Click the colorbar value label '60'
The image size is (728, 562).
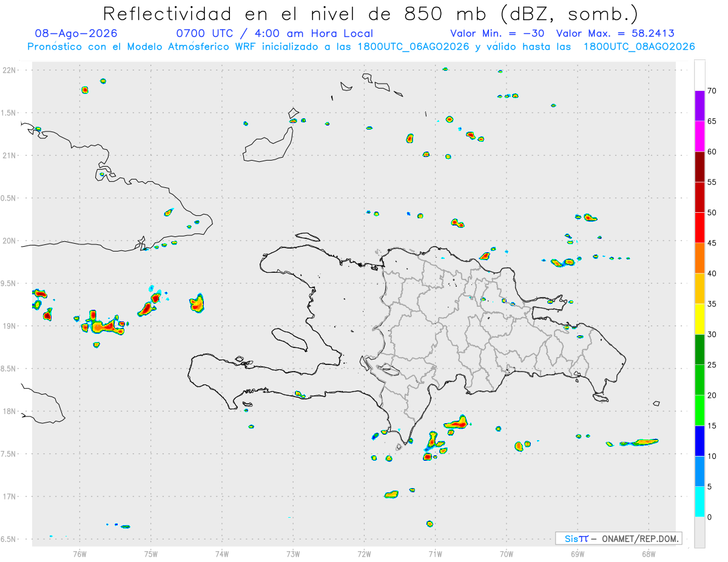pos(712,152)
